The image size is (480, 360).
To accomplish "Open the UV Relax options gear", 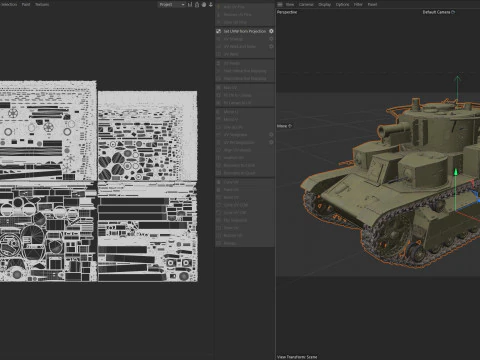I will (x=271, y=47).
